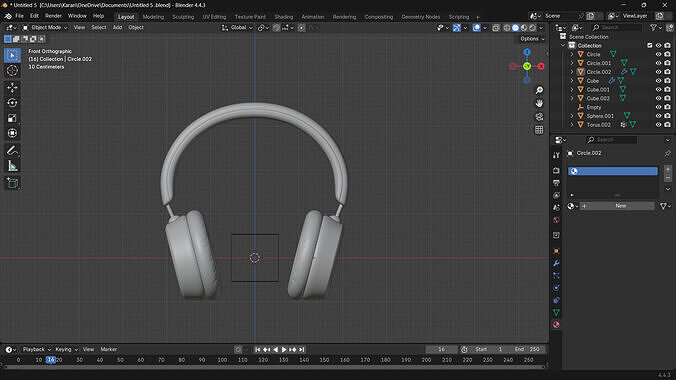Open the Tool properties tab
The image size is (676, 380).
[556, 155]
